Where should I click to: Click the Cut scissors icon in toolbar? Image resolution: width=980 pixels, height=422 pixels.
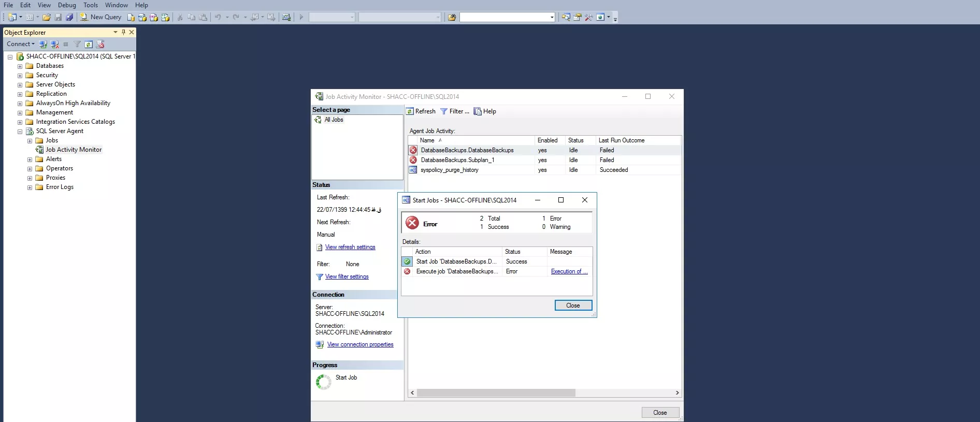[x=180, y=17]
